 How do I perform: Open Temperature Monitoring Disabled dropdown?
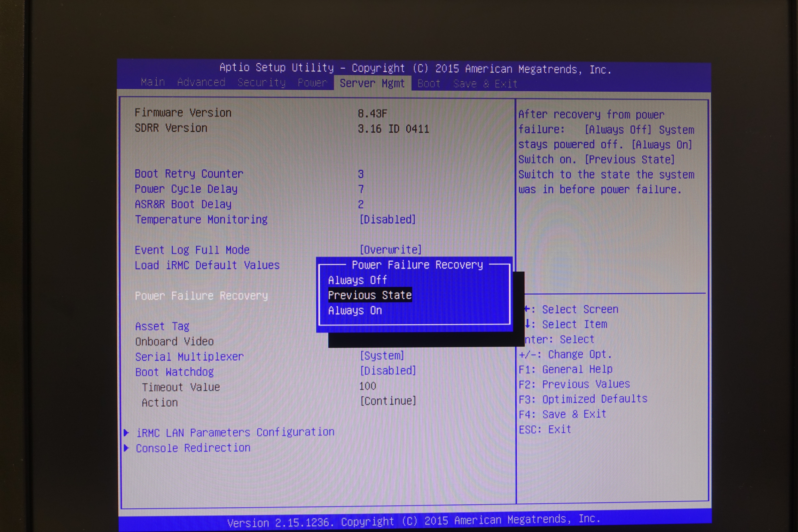[x=388, y=220]
